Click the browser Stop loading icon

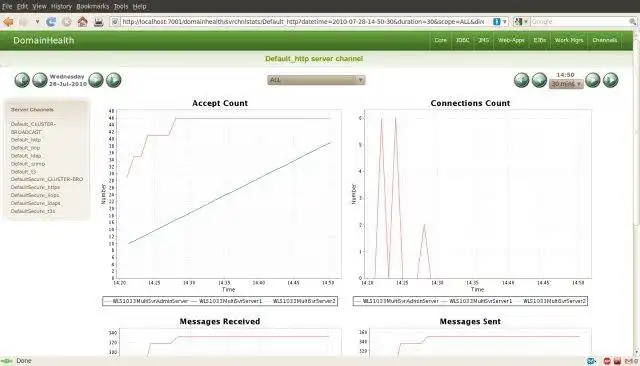pyautogui.click(x=67, y=22)
